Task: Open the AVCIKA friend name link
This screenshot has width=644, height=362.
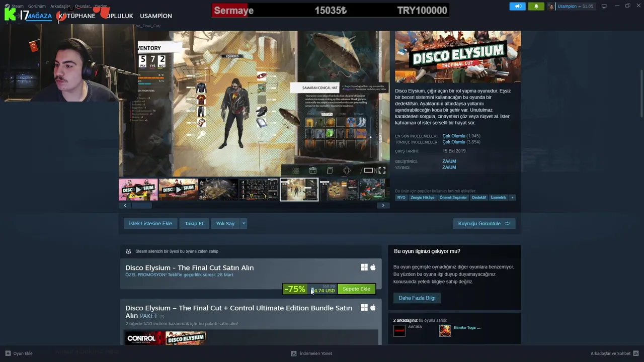Action: pyautogui.click(x=415, y=327)
